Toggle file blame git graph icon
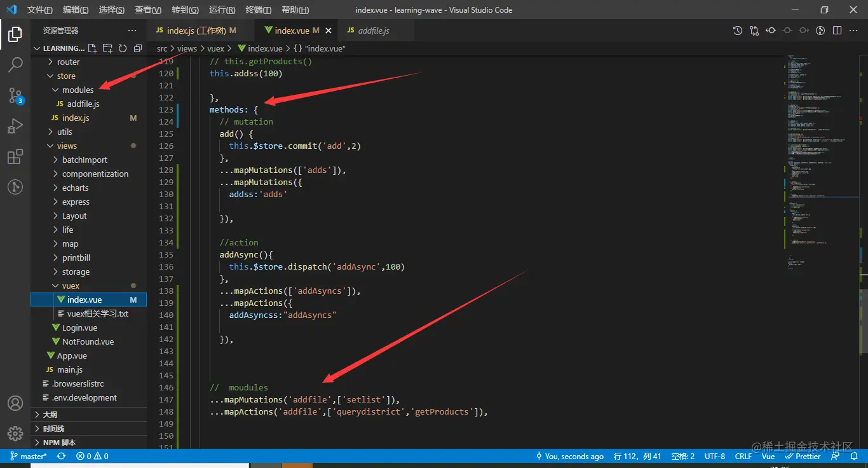The image size is (868, 468). 820,31
